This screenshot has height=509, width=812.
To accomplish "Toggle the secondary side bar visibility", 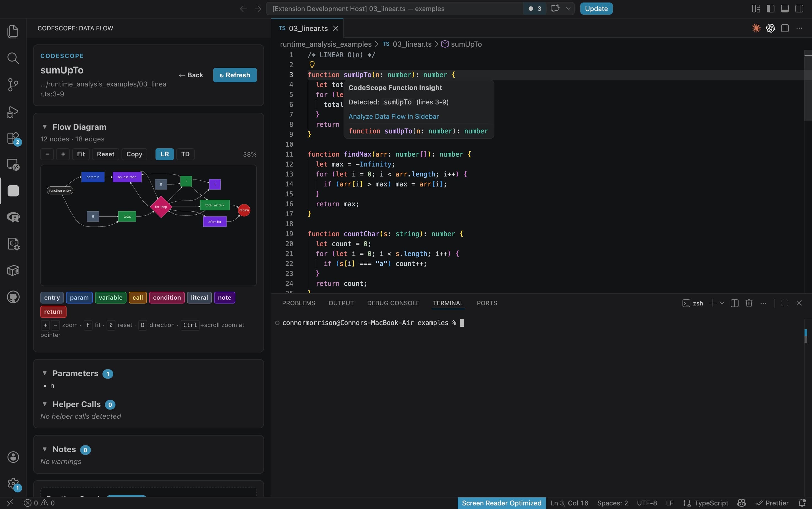I will [x=799, y=9].
